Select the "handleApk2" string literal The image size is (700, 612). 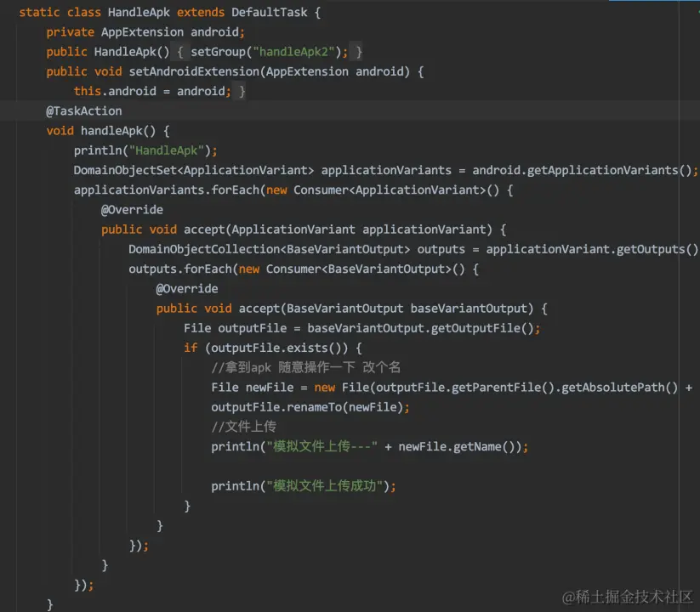point(293,52)
